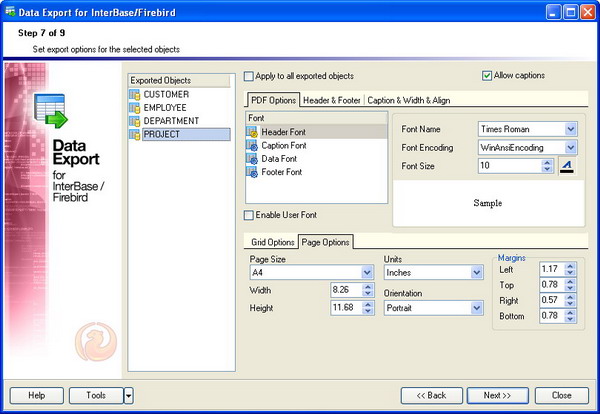Viewport: 600px width, 414px height.
Task: Increase Left margin with up arrow
Action: tap(570, 266)
